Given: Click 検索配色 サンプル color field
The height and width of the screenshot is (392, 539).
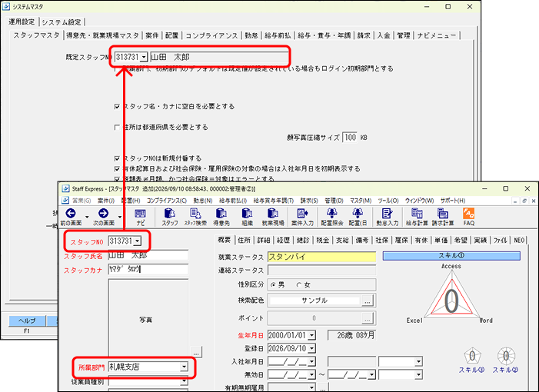Looking at the screenshot, I should 314,301.
